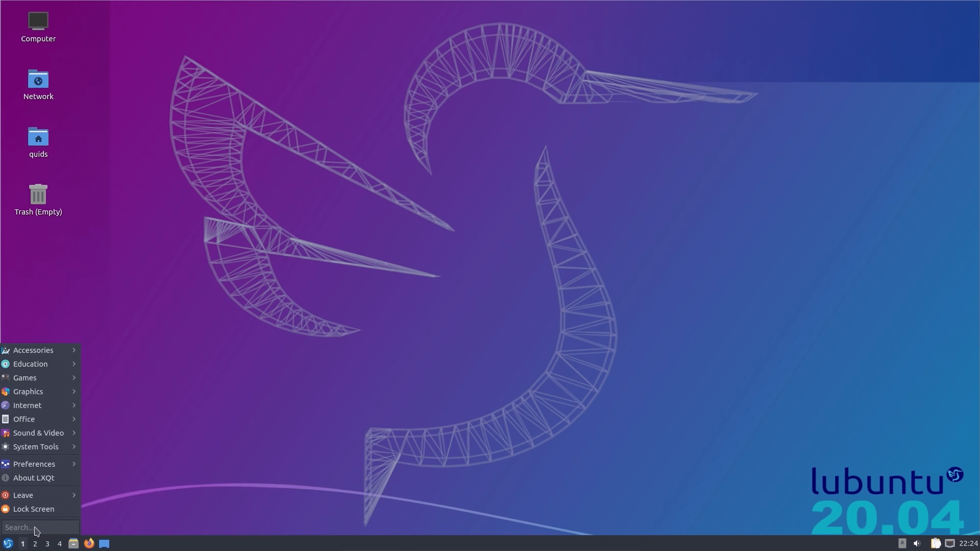Open the volume speaker tray icon
Screen dimensions: 980x551
(x=917, y=543)
